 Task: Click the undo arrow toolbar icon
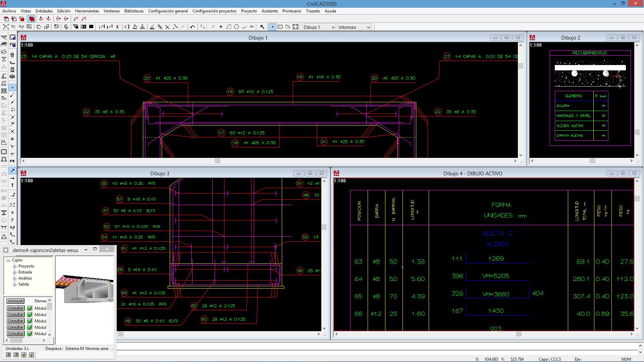193,27
